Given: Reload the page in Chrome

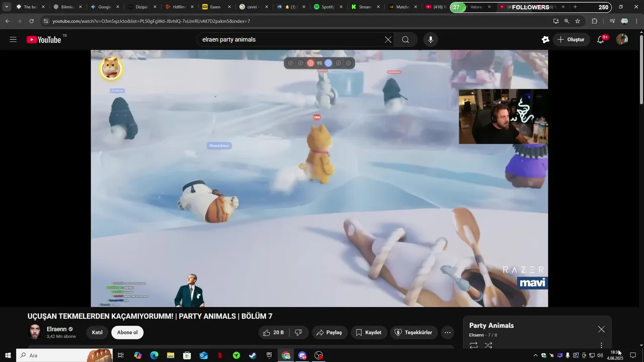Looking at the screenshot, I should 31,21.
